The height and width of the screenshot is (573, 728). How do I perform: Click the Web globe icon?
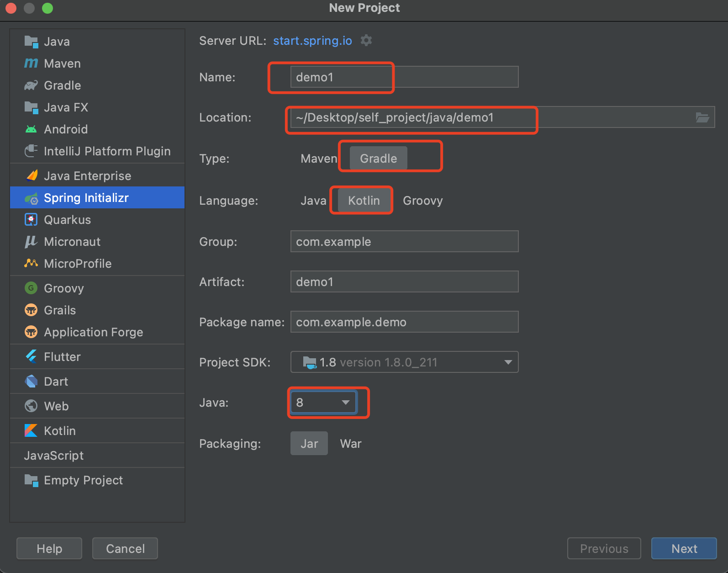click(x=31, y=406)
